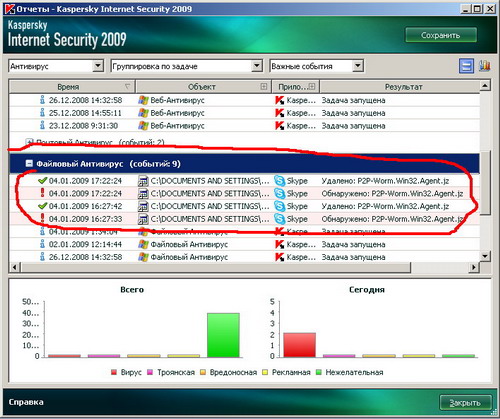Switch to list view icon

coord(466,66)
